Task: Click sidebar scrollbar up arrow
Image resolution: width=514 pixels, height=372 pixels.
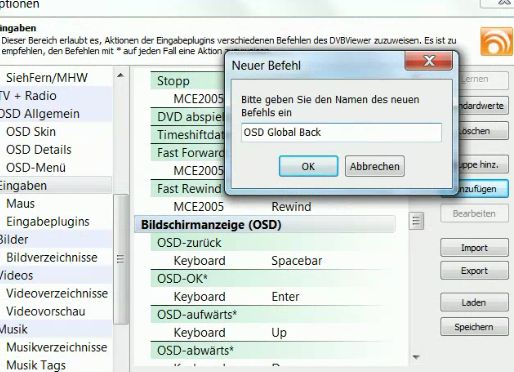Action: coord(121,76)
